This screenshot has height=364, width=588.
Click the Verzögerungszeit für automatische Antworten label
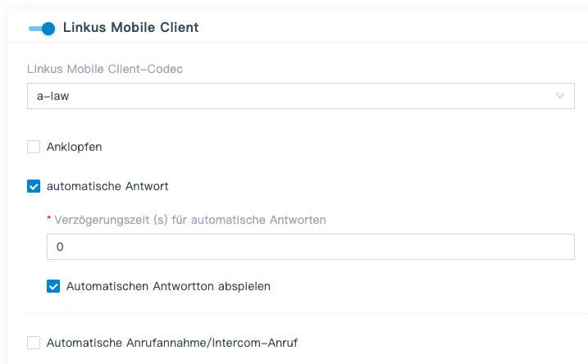point(190,219)
